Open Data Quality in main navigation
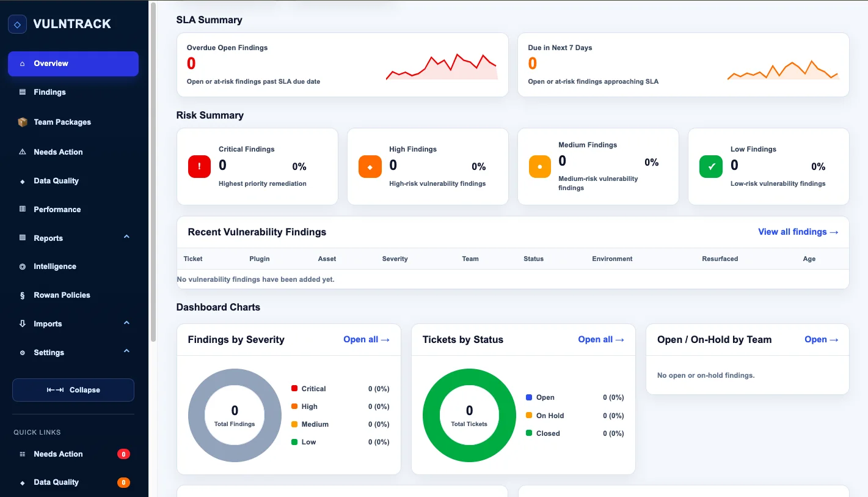 [73, 181]
